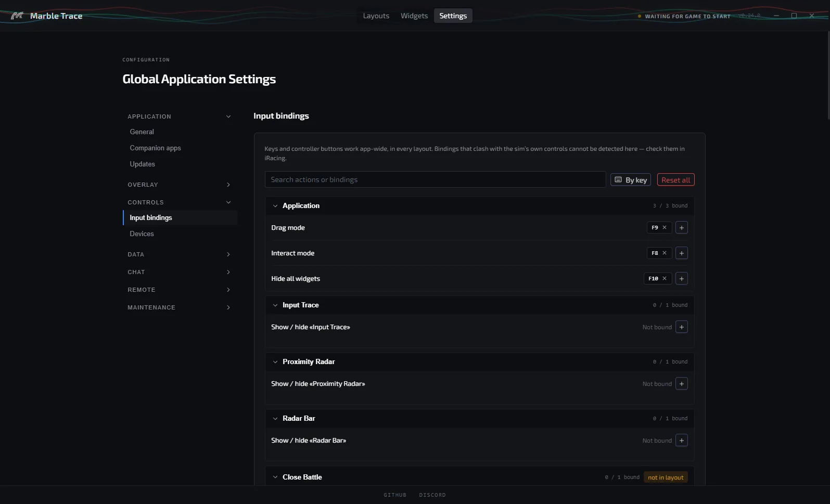The width and height of the screenshot is (830, 504).
Task: Open Updates settings page
Action: click(180, 164)
